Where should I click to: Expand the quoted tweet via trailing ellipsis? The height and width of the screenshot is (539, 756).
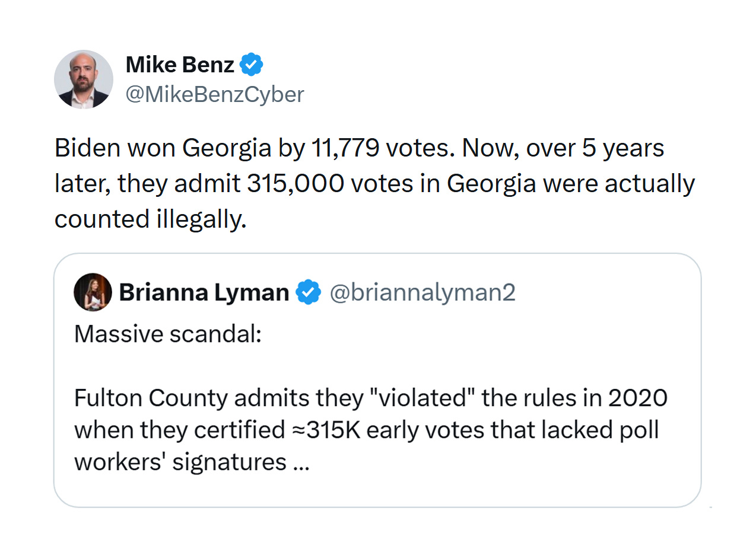click(x=301, y=464)
